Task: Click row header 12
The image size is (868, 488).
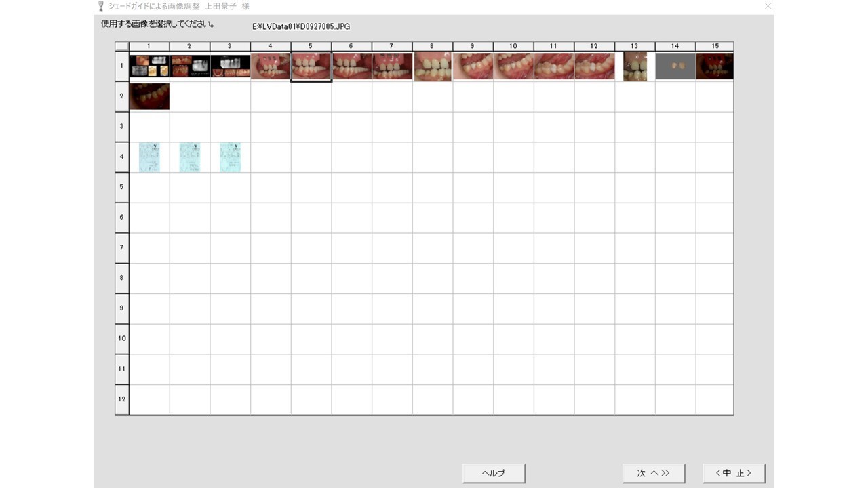Action: click(x=122, y=399)
